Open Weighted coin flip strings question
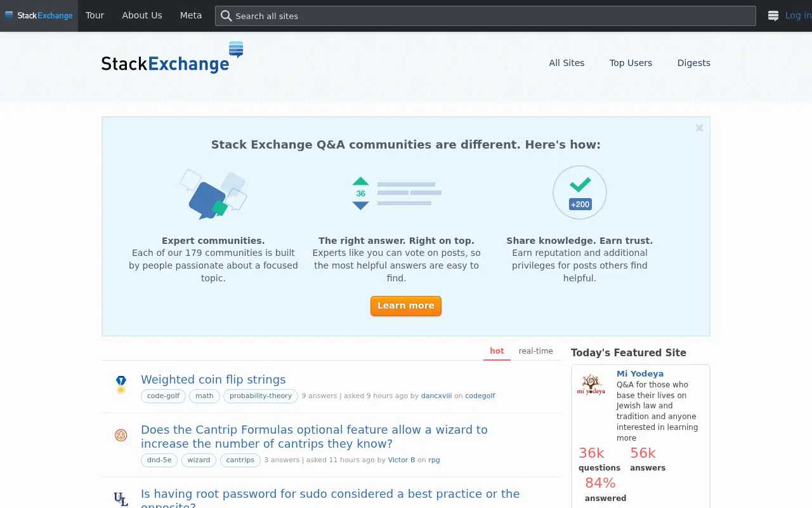Image resolution: width=812 pixels, height=508 pixels. (x=213, y=380)
